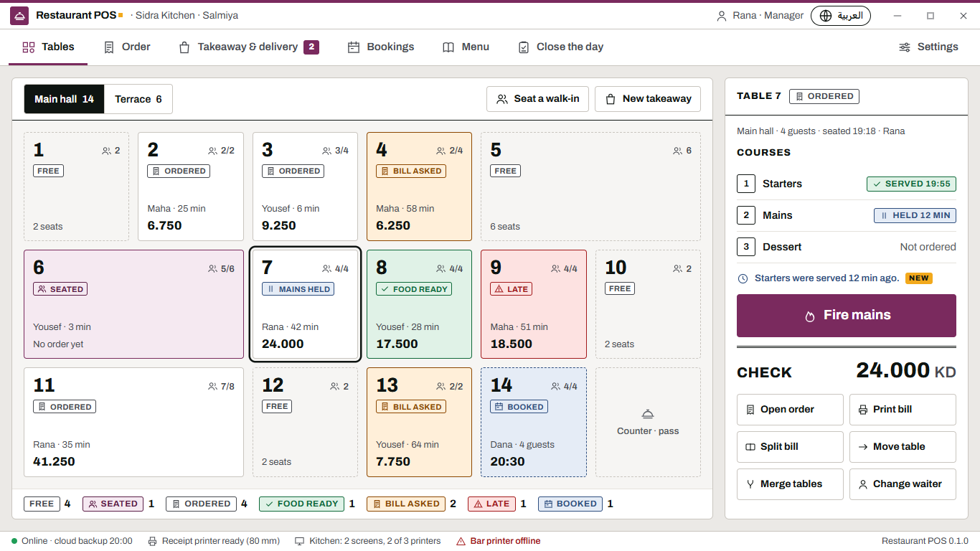Click the Mains course row HELD 12 MIN
This screenshot has width=980, height=551.
[847, 215]
